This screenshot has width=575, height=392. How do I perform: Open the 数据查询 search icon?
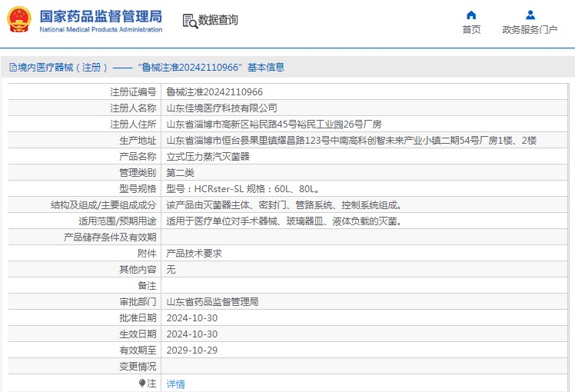tap(190, 21)
